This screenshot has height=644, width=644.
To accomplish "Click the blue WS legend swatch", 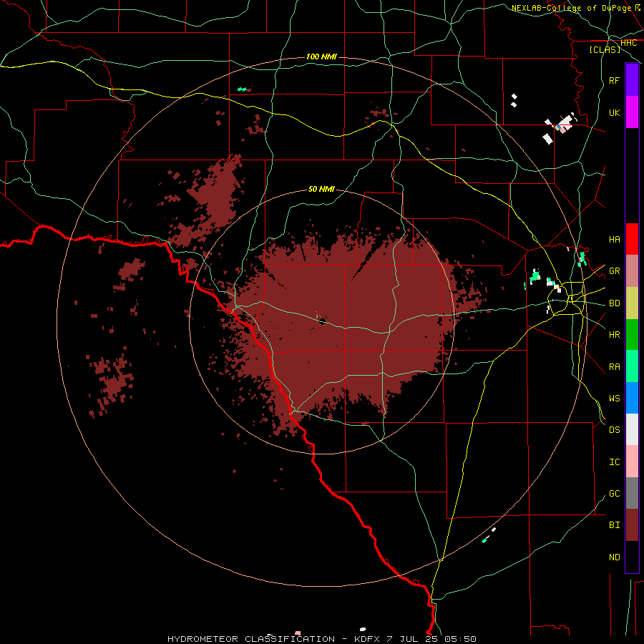I will (632, 398).
